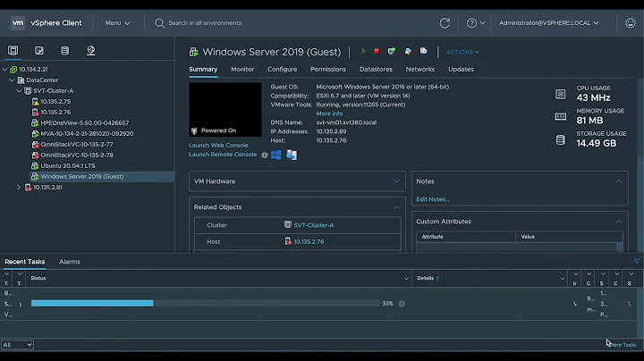The image size is (644, 361).
Task: Open the Hosts and Clusters inventory view
Action: [13, 50]
